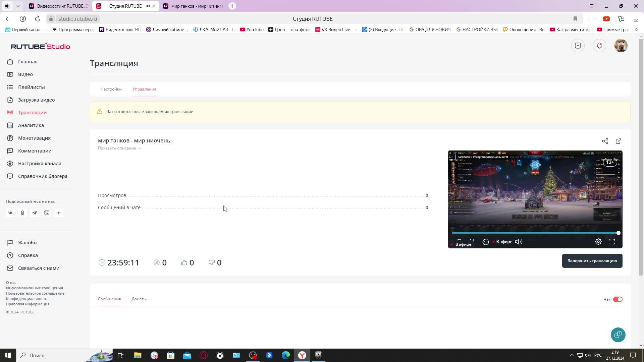This screenshot has height=362, width=644.
Task: Click the fullscreen icon in video player
Action: 612,241
